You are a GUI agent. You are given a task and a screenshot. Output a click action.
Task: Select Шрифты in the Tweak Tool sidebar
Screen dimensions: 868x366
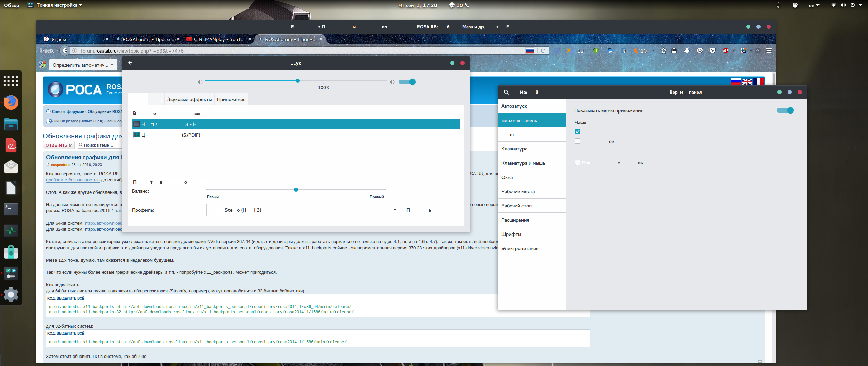(511, 234)
